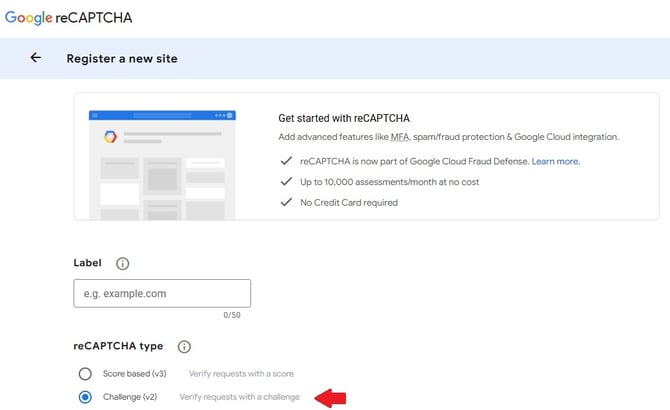Click the 'Score based (v3)' label text
Viewport: 670px width, 410px height.
tap(135, 374)
